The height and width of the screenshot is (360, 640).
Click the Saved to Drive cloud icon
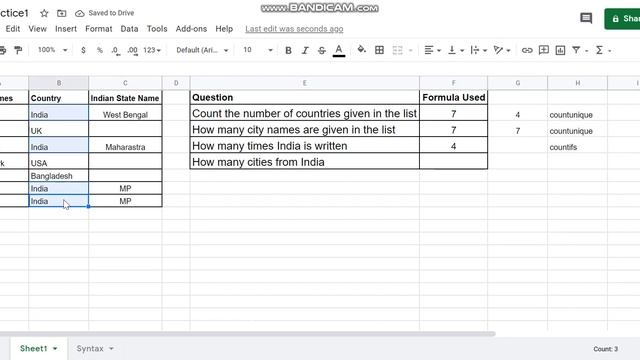pos(80,13)
